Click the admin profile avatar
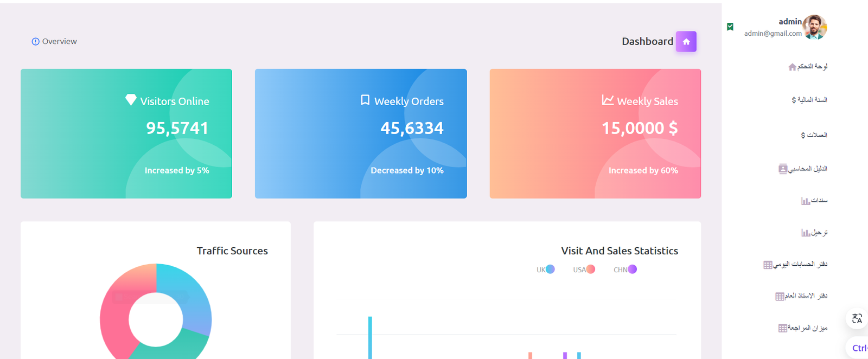 click(814, 27)
